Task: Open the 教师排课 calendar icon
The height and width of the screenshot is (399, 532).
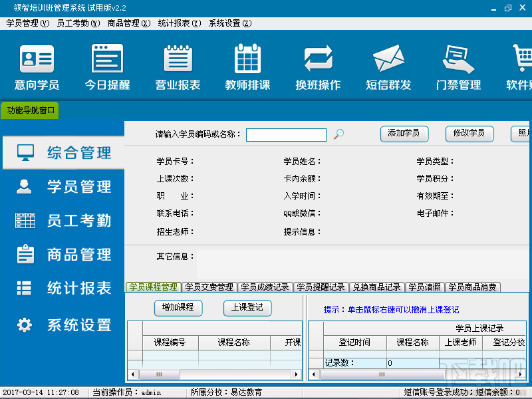Action: tap(247, 59)
